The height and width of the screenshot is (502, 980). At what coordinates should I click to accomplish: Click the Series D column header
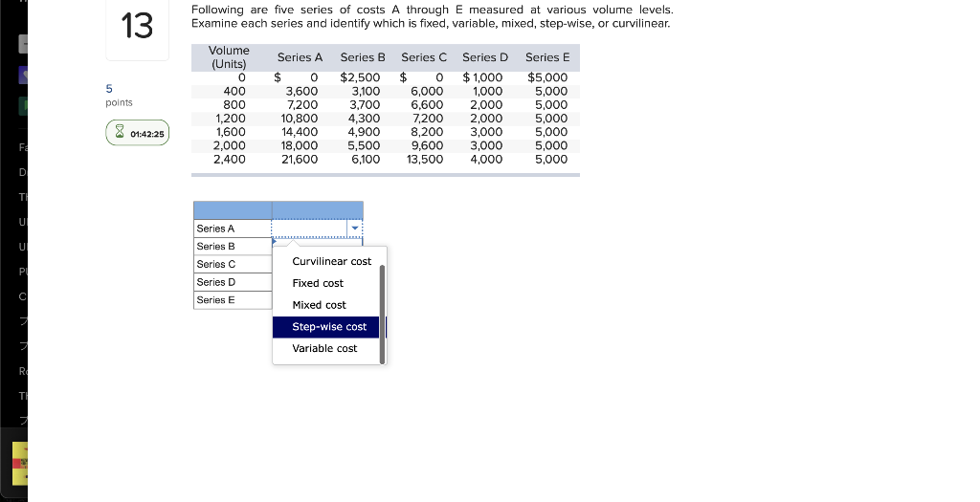pos(485,57)
